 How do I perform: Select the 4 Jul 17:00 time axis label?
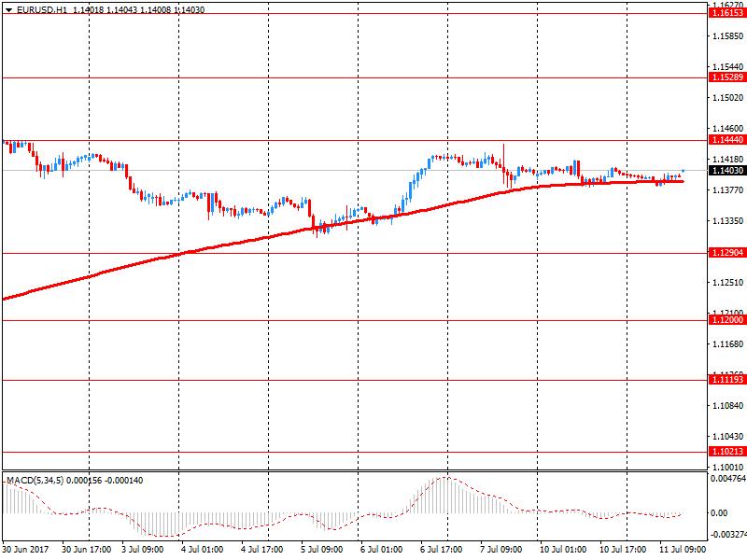pyautogui.click(x=261, y=550)
